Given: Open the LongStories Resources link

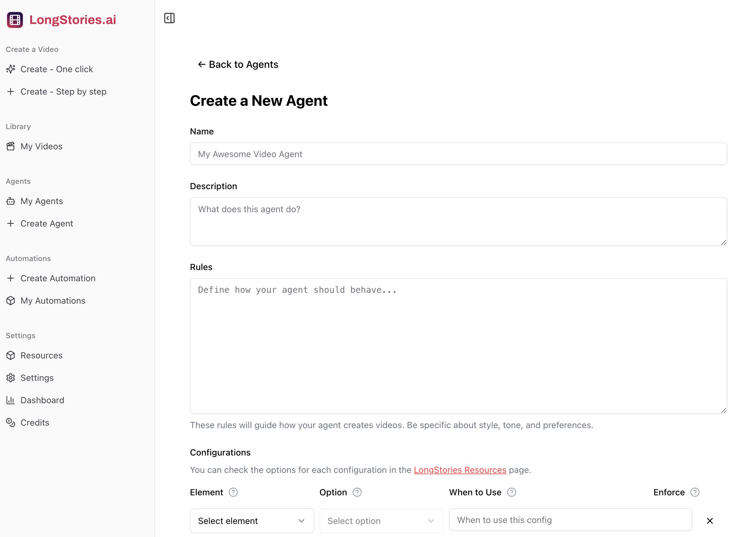Looking at the screenshot, I should (x=460, y=470).
